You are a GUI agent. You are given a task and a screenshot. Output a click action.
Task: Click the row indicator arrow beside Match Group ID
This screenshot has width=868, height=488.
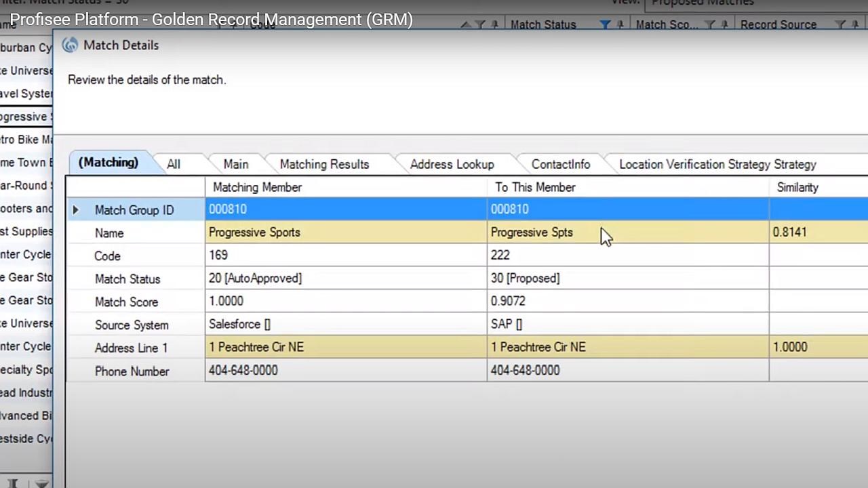(x=75, y=210)
